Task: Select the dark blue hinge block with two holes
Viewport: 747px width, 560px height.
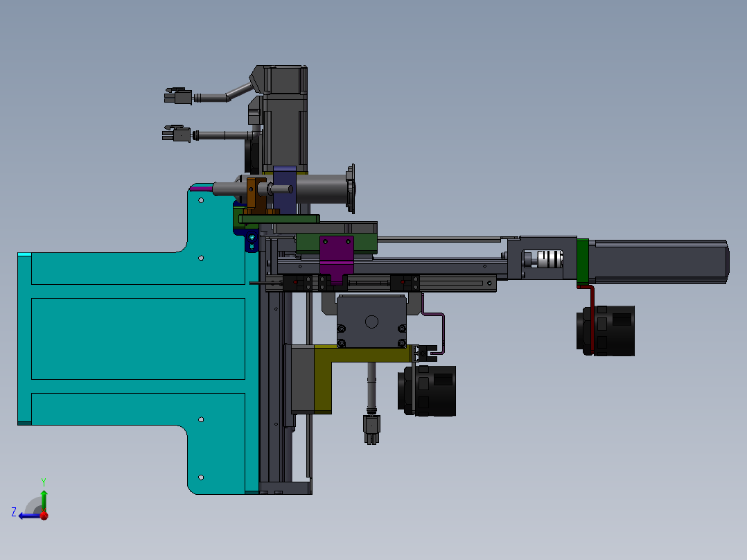Action: (x=252, y=242)
